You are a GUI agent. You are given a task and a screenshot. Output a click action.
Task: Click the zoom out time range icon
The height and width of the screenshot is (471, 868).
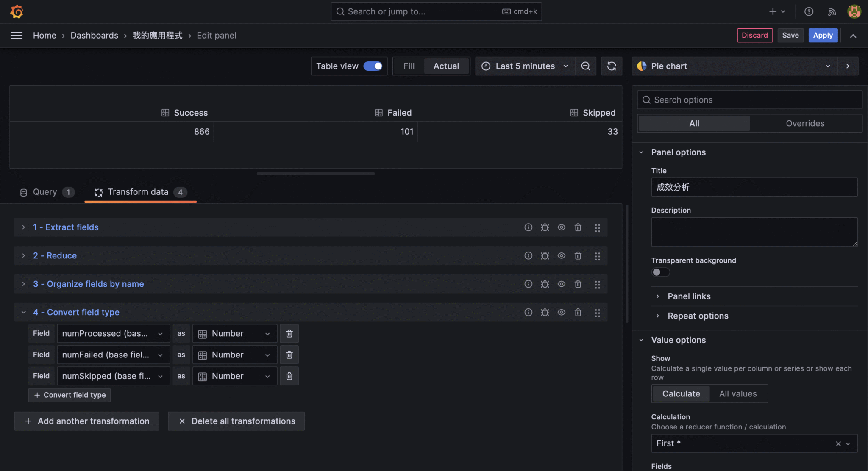tap(585, 66)
